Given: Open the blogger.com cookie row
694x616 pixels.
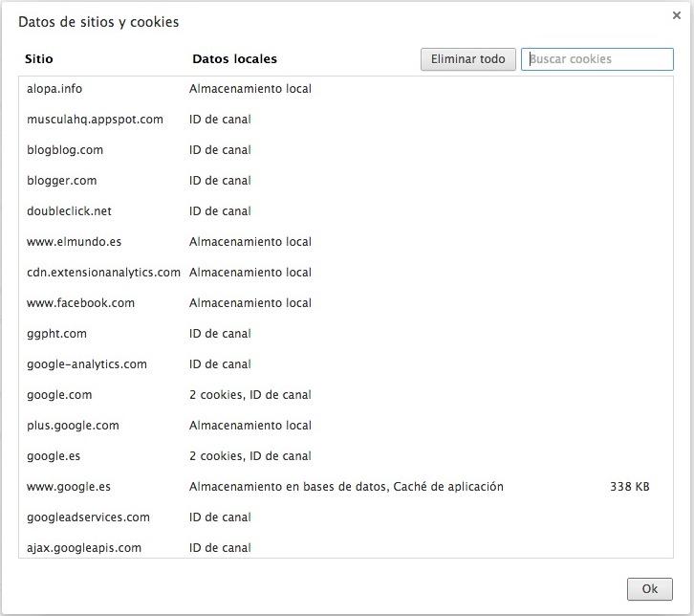Looking at the screenshot, I should pyautogui.click(x=62, y=181).
